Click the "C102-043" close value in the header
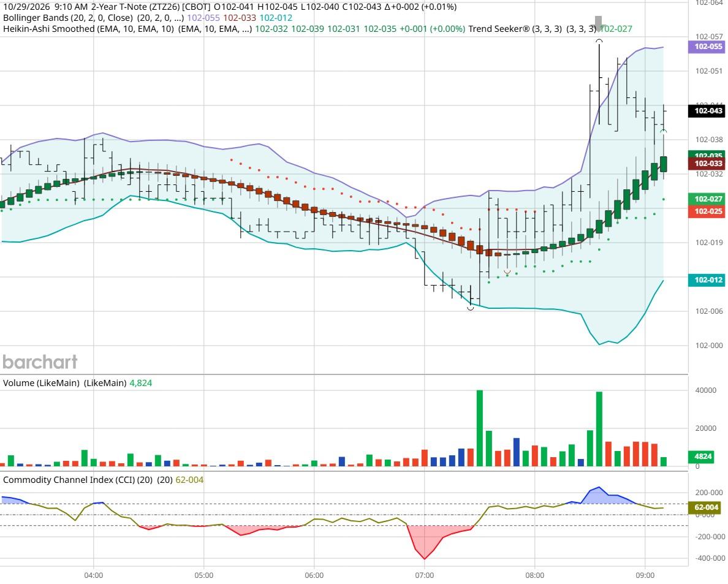Screen dimensions: 728x584 pyautogui.click(x=362, y=7)
